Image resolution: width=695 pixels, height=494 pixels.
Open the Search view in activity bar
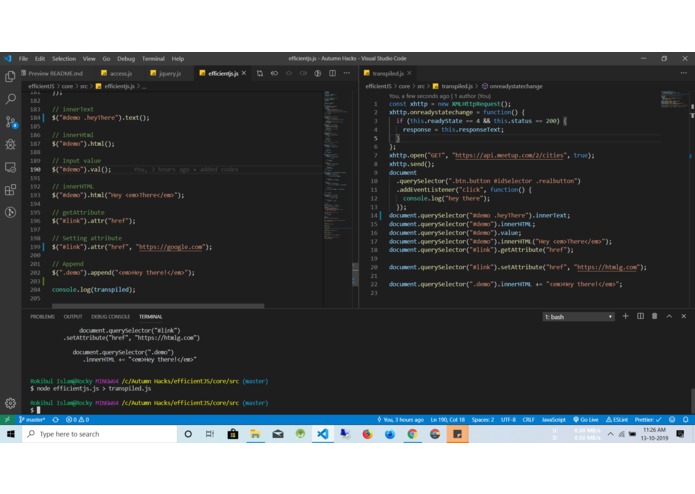(x=10, y=99)
